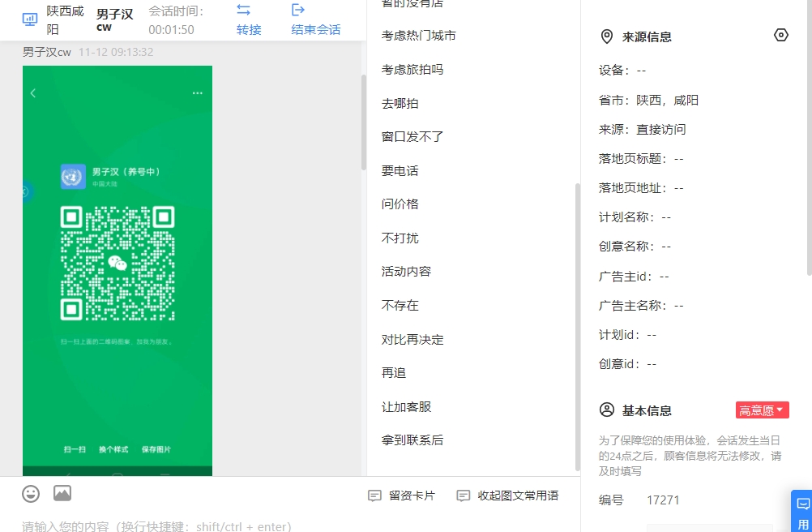Click the 收起图文常用语 message icon
Viewport: 812px width, 532px height.
(463, 496)
